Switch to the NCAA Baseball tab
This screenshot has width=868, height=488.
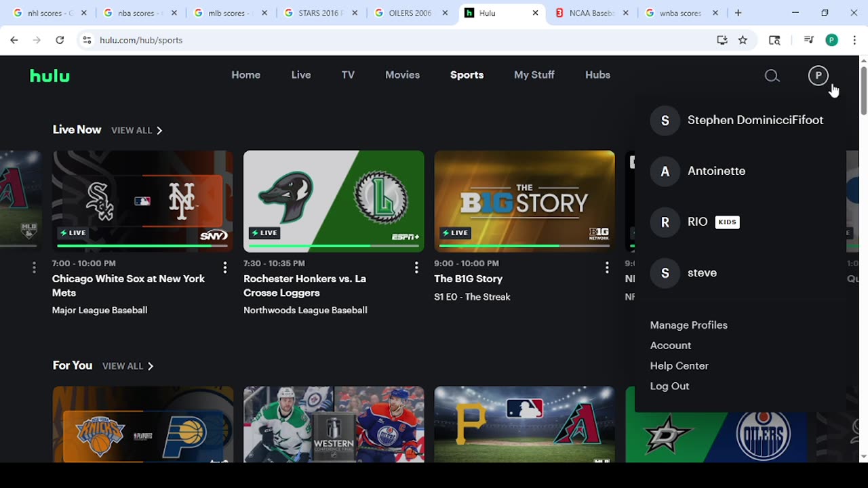tap(591, 13)
